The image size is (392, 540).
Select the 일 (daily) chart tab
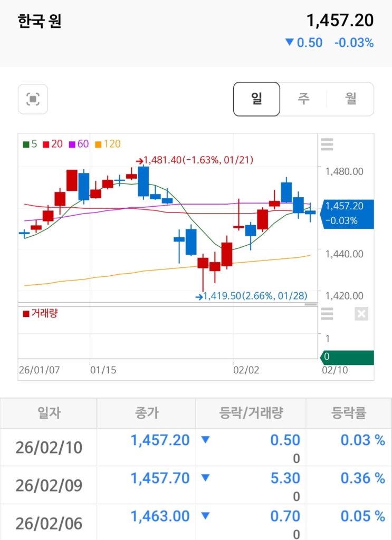[x=256, y=99]
